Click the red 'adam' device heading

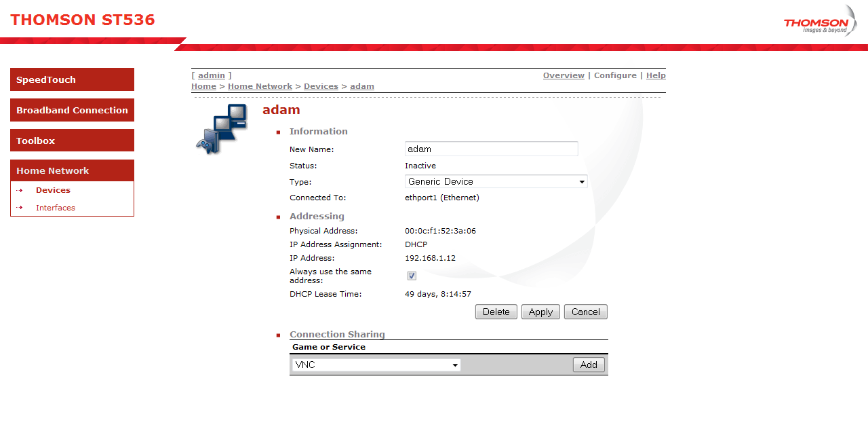(281, 110)
